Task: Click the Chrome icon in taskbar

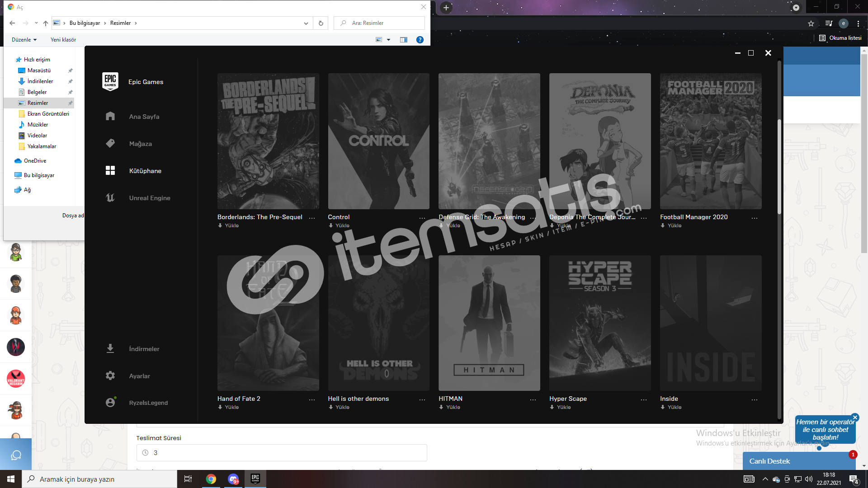Action: click(211, 479)
